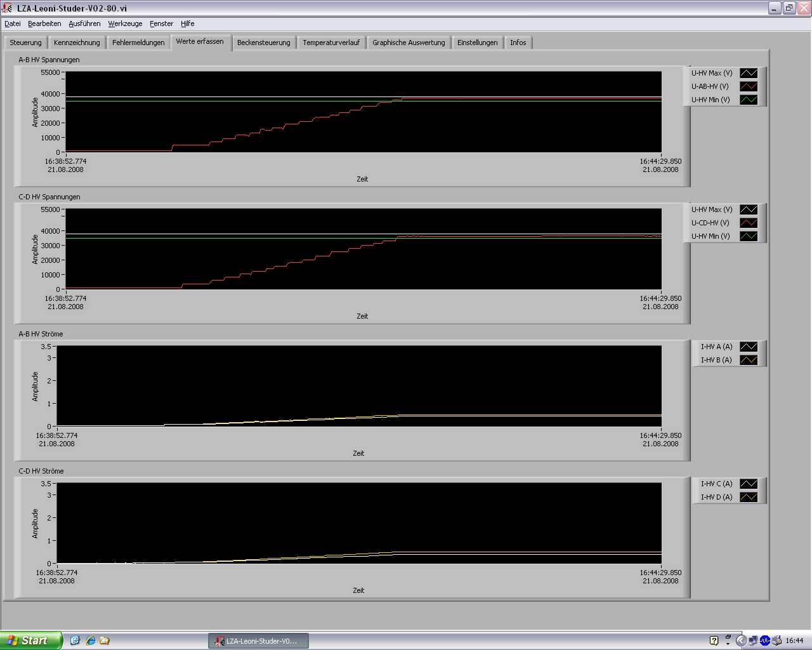Click the Safely Remove Hardware tray icon
The image size is (812, 650).
coord(776,640)
